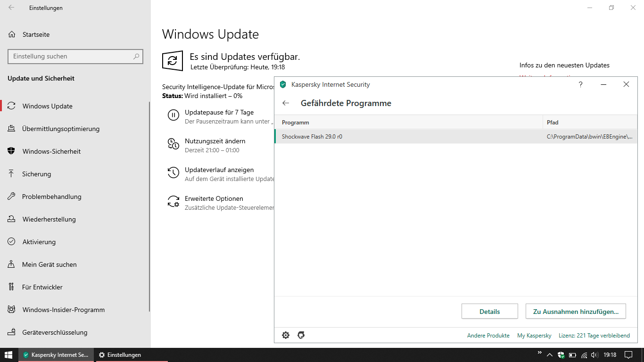Open the Windows Start button
This screenshot has width=644, height=362.
coord(8,355)
